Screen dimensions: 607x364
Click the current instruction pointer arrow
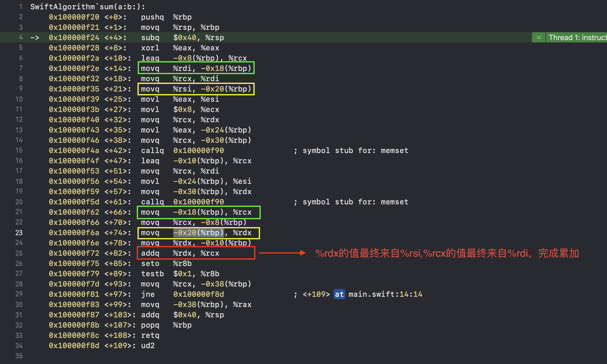click(x=35, y=38)
